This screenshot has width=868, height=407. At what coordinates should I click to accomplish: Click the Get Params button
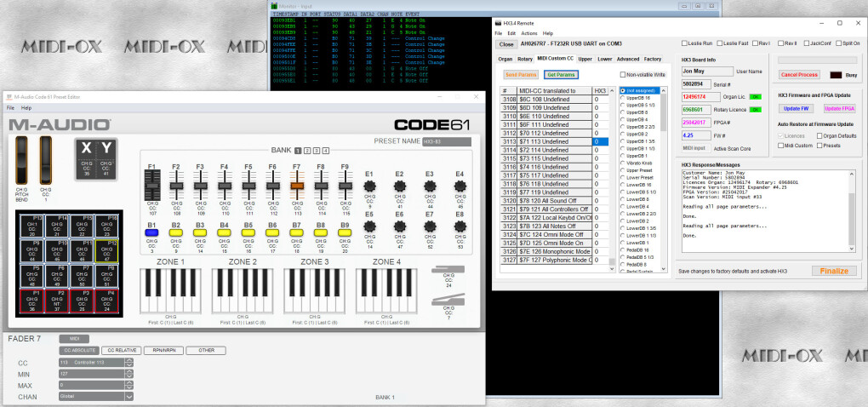(x=561, y=74)
